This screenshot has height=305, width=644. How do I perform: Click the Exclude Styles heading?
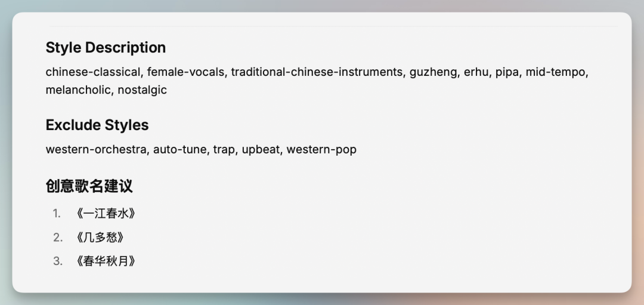pyautogui.click(x=97, y=125)
